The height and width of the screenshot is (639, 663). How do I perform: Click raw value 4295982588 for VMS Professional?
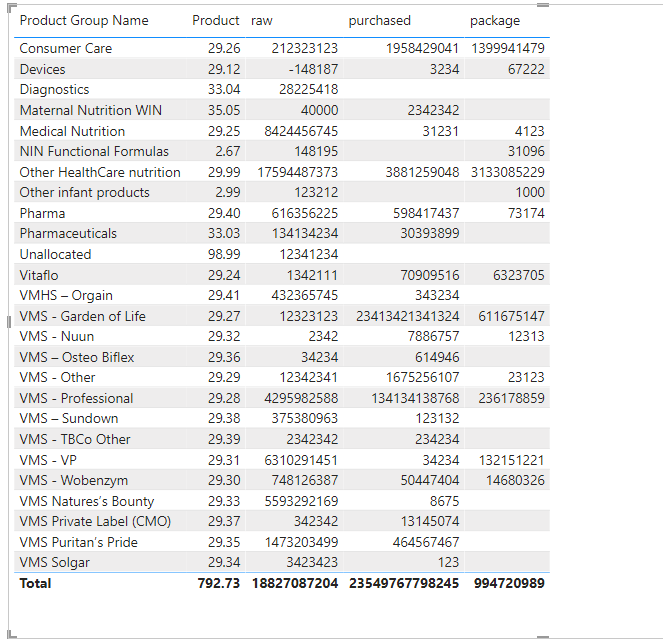pyautogui.click(x=301, y=398)
